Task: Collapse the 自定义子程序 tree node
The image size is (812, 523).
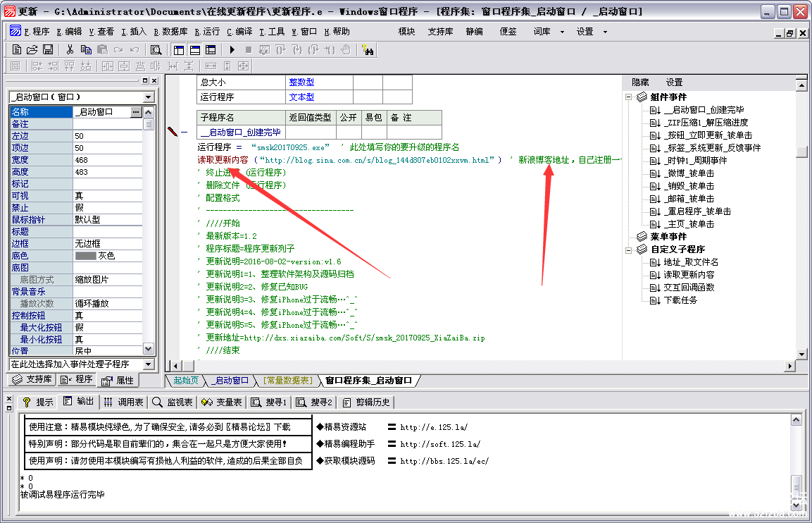Action: click(x=628, y=250)
